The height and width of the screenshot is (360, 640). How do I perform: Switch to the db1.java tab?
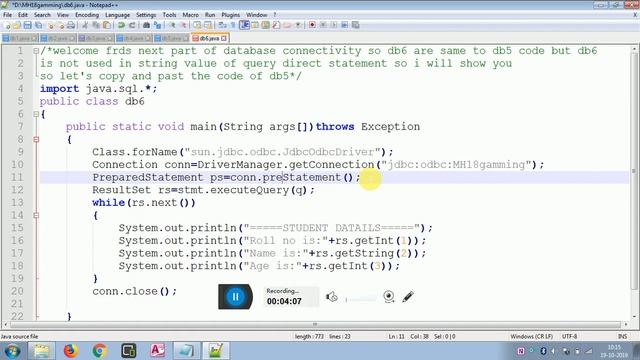20,38
